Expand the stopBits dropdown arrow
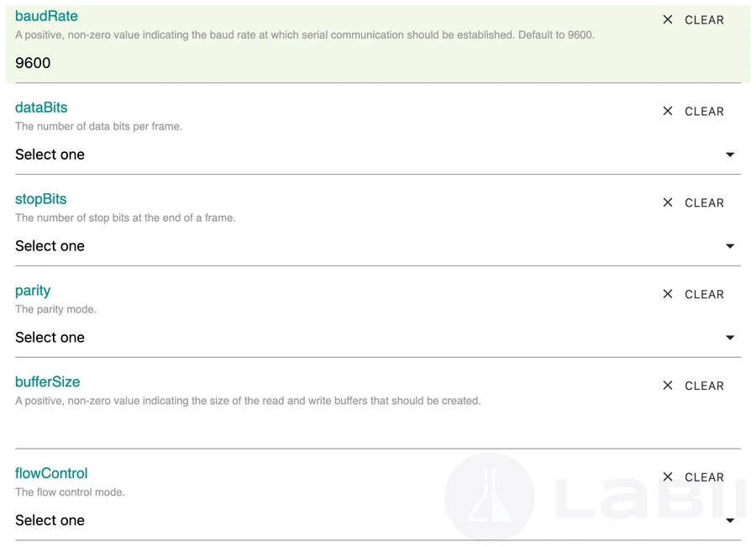 (x=730, y=246)
